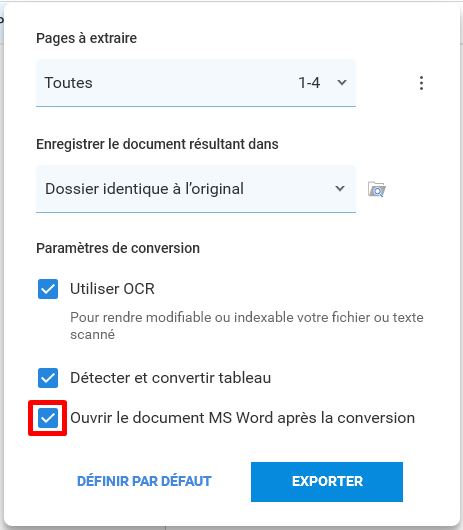Expand the pages chevron beside 1-4
The image size is (463, 530).
[x=342, y=82]
